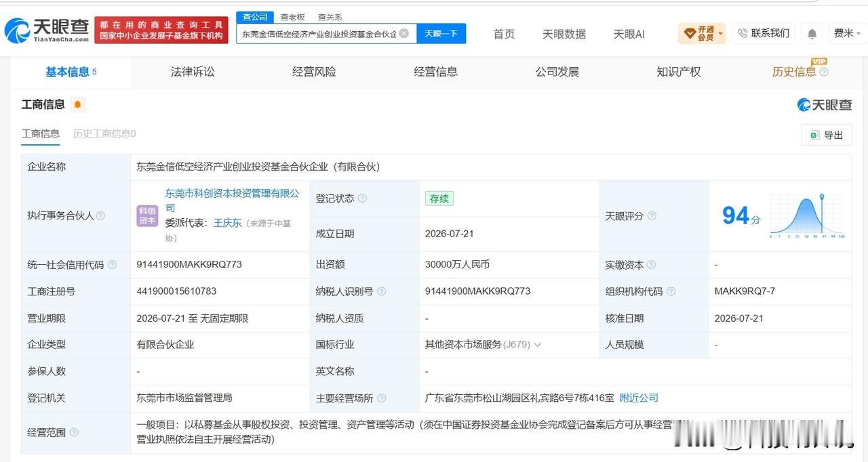Select the 工商信息 sub-tab
This screenshot has width=868, height=462.
[x=41, y=133]
